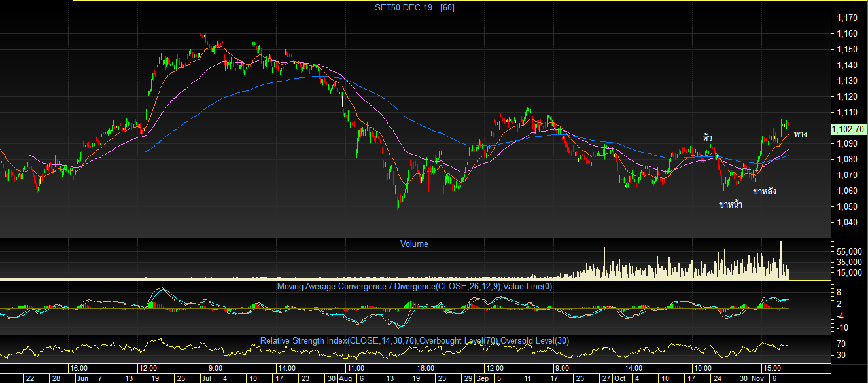
Task: Select the 1,130 price axis label
Action: (x=847, y=81)
